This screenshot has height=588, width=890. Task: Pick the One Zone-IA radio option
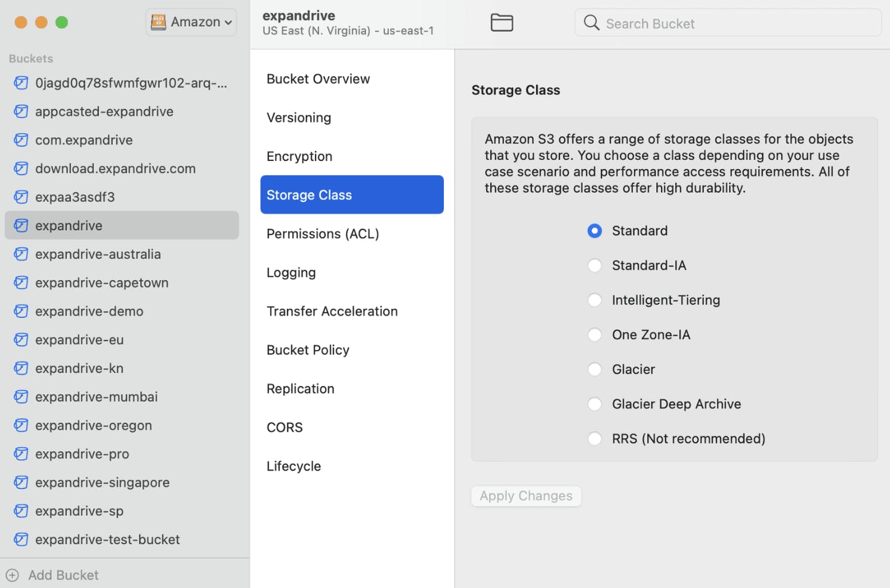click(595, 335)
